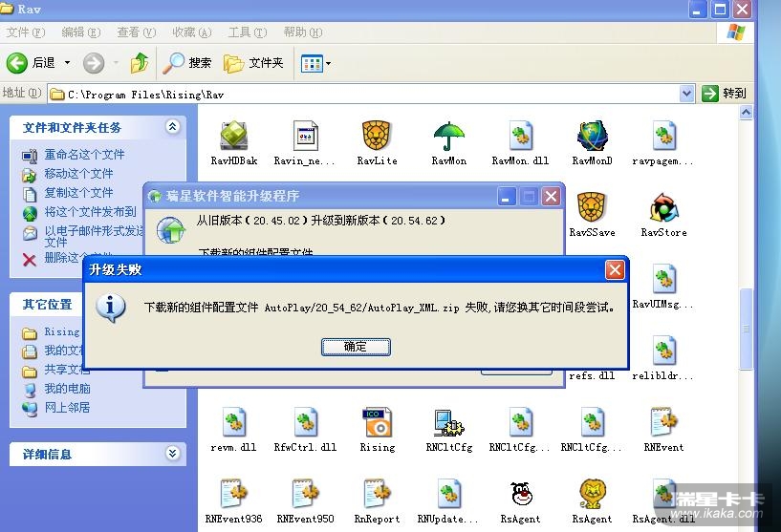Open the 编辑(E) menu
781x532 pixels.
[x=80, y=32]
